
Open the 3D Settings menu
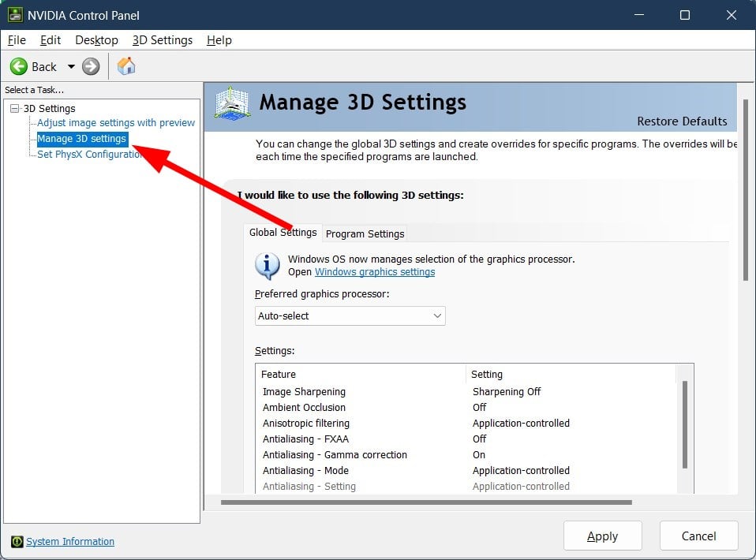point(163,40)
